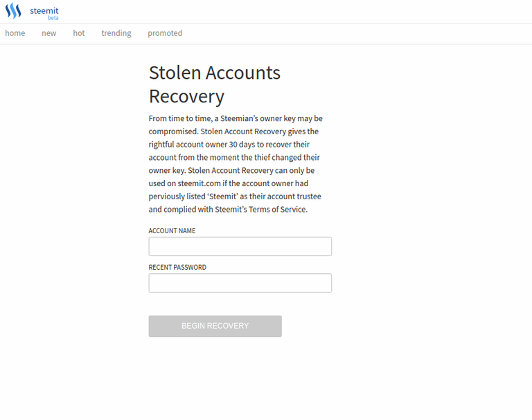Viewport: 532px width, 420px height.
Task: Switch to the hot tab
Action: pos(79,33)
